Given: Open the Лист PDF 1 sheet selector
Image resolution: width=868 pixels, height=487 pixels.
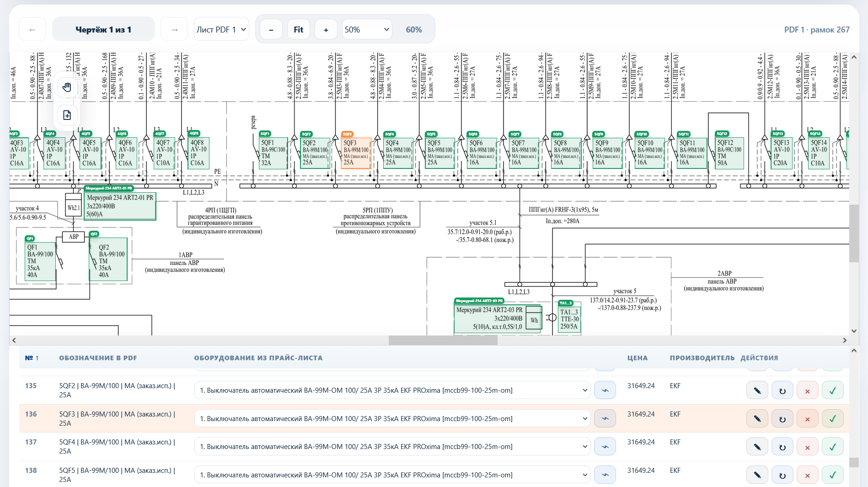Looking at the screenshot, I should pos(221,29).
